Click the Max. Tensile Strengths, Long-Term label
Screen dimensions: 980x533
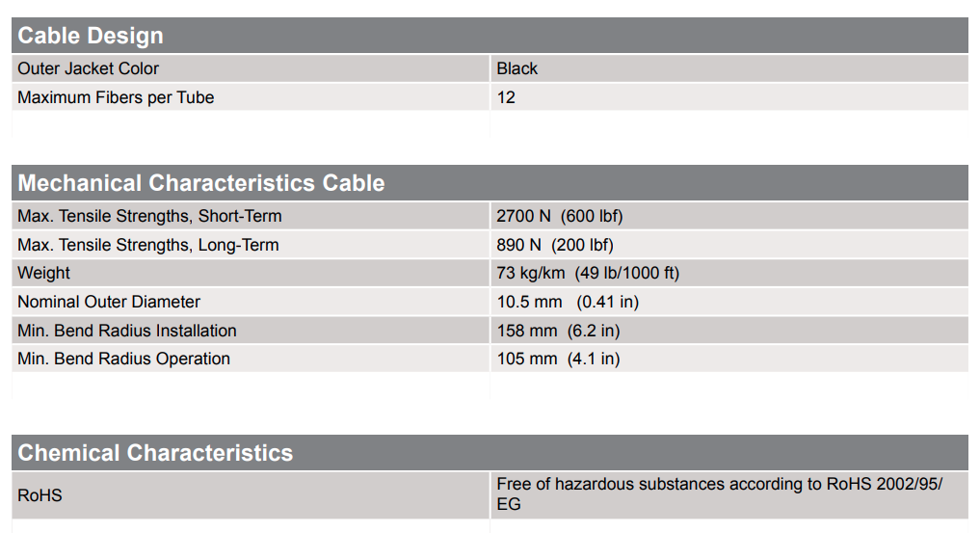coord(148,245)
